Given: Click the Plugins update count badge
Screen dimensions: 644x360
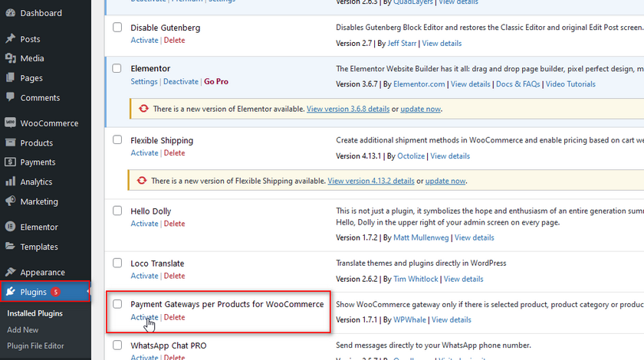Looking at the screenshot, I should tap(55, 292).
